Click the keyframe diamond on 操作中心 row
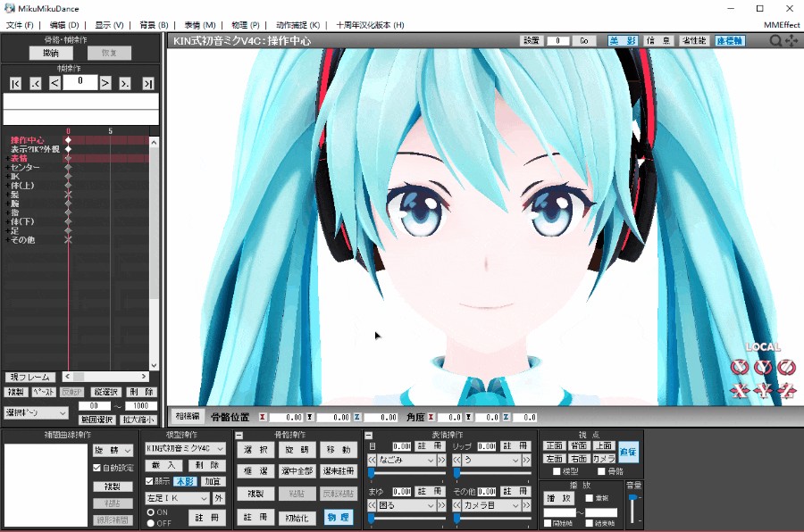Viewport: 804px width, 532px height. click(68, 140)
